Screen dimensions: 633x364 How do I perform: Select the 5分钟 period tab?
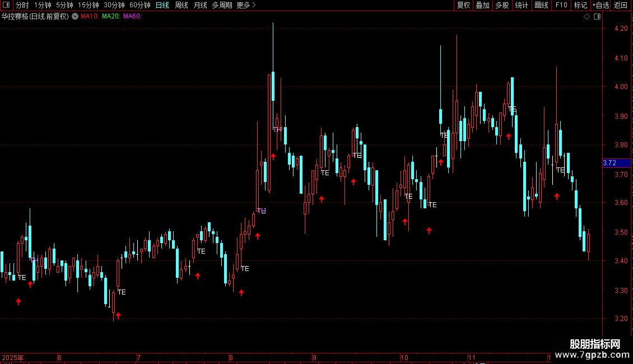[64, 5]
